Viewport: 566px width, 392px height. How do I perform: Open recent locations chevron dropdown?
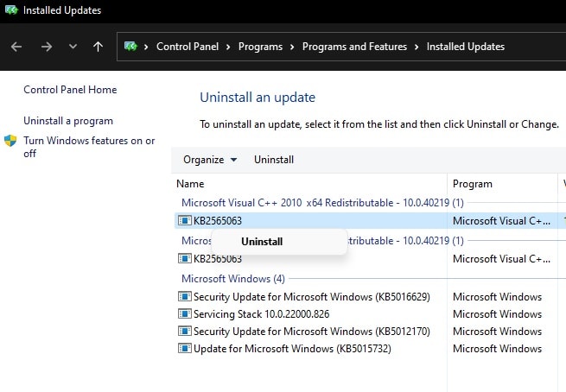73,47
